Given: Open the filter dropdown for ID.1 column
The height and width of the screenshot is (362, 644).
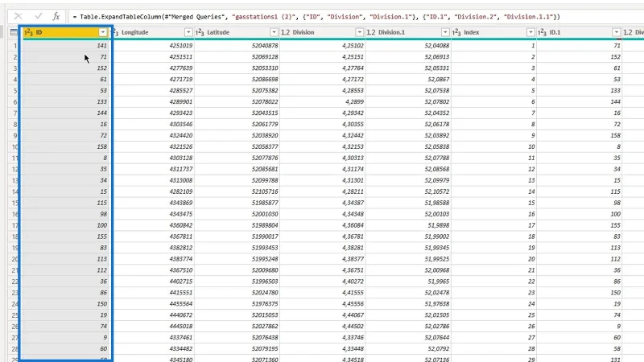Looking at the screenshot, I should point(616,32).
